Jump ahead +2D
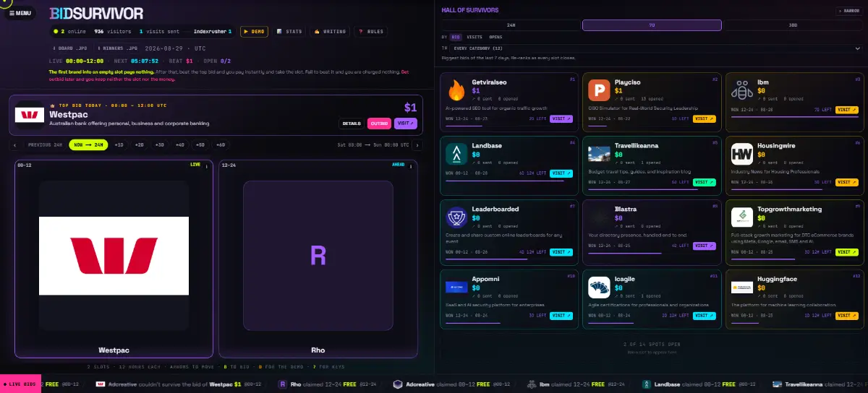Image resolution: width=868 pixels, height=393 pixels. point(140,144)
